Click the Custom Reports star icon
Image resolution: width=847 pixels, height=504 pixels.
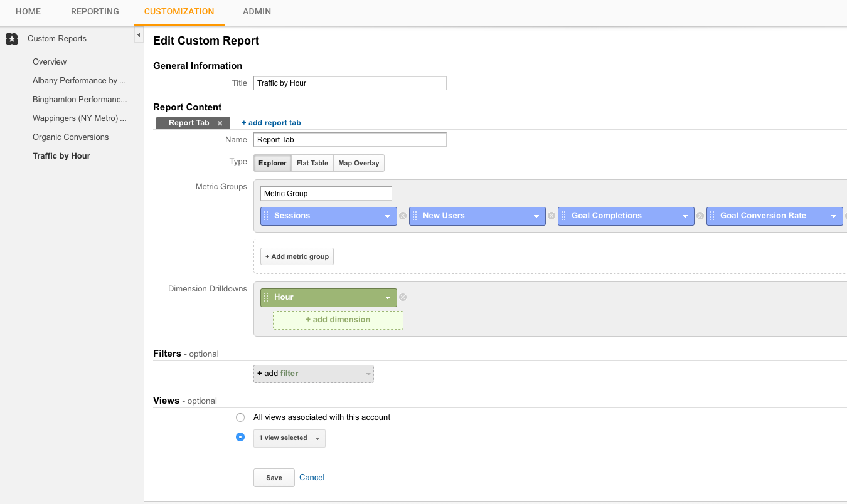pyautogui.click(x=12, y=39)
